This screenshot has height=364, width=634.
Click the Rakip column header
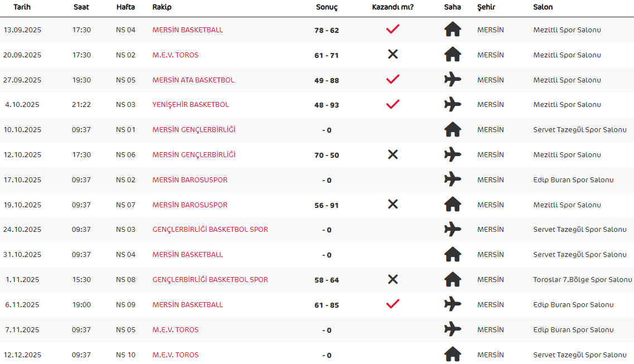[162, 7]
